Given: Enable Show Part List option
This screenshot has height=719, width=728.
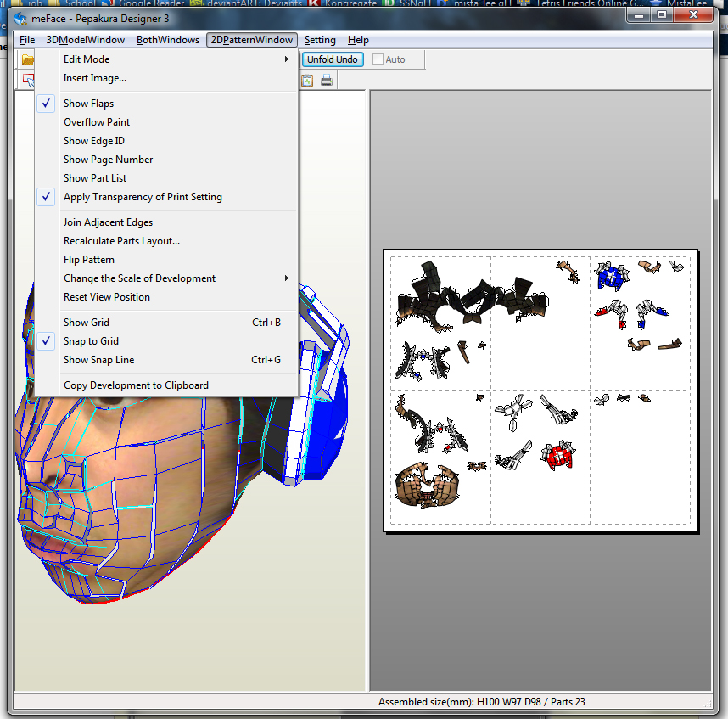Looking at the screenshot, I should [x=166, y=178].
